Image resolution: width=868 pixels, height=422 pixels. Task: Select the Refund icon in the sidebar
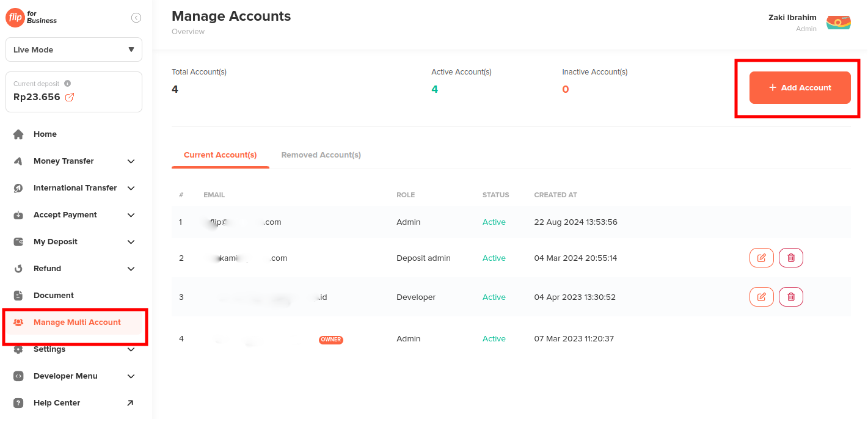click(x=19, y=268)
